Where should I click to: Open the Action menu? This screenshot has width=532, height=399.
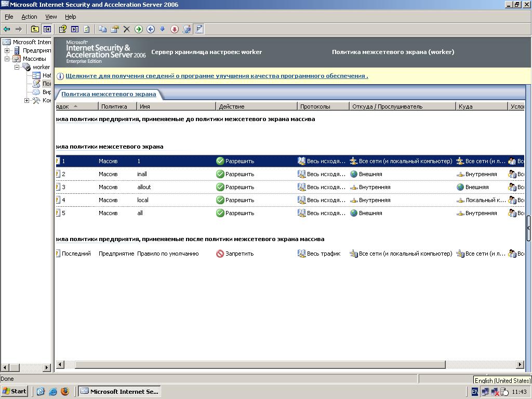tap(29, 17)
